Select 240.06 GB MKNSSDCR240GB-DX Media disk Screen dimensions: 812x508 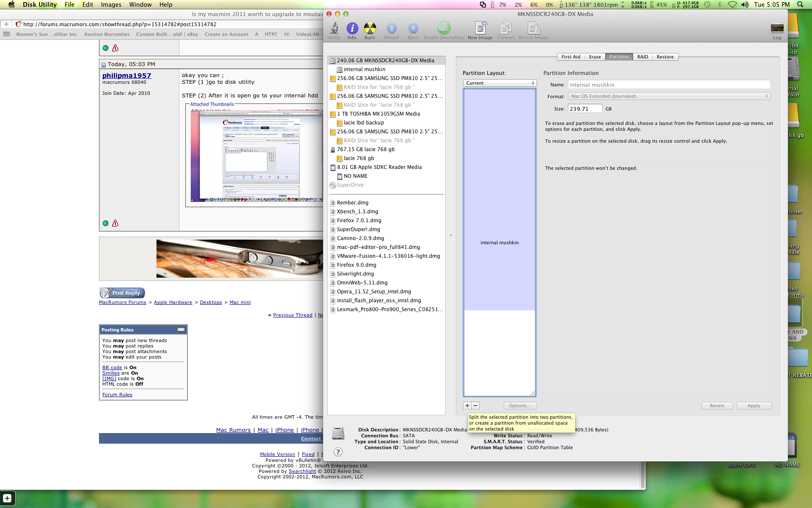[x=386, y=61]
